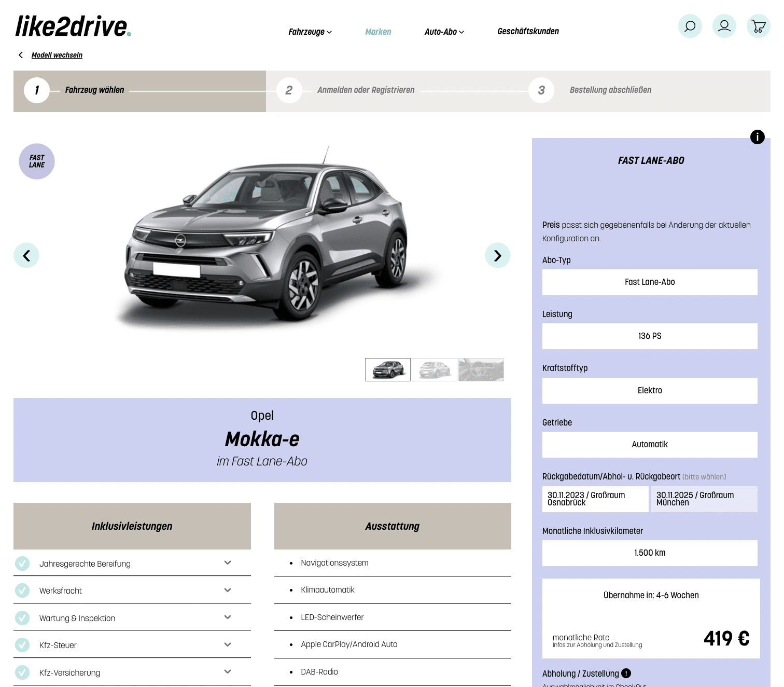Click Ausstattung section header
The width and height of the screenshot is (784, 687).
pyautogui.click(x=393, y=526)
